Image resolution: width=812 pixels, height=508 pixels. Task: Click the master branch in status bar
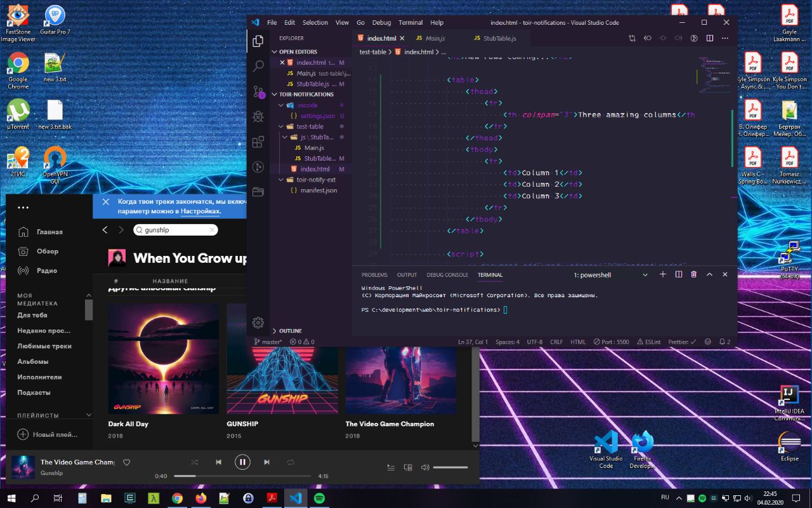pyautogui.click(x=268, y=342)
